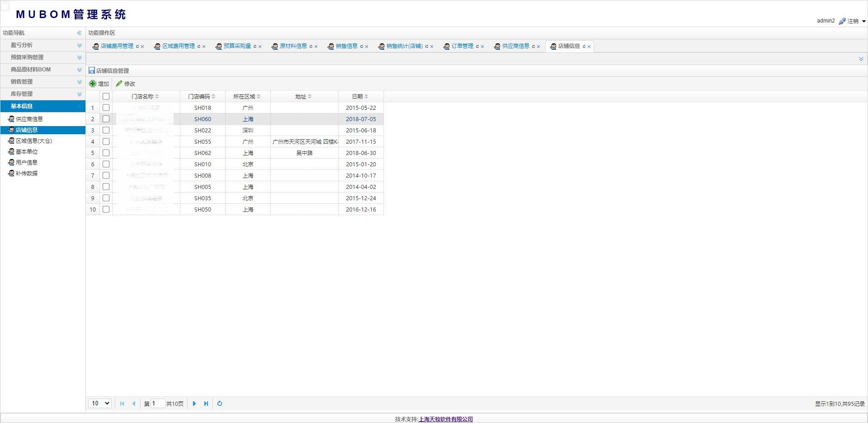868x423 pixels.
Task: Collapse the navigation sidebar panel
Action: pyautogui.click(x=79, y=33)
